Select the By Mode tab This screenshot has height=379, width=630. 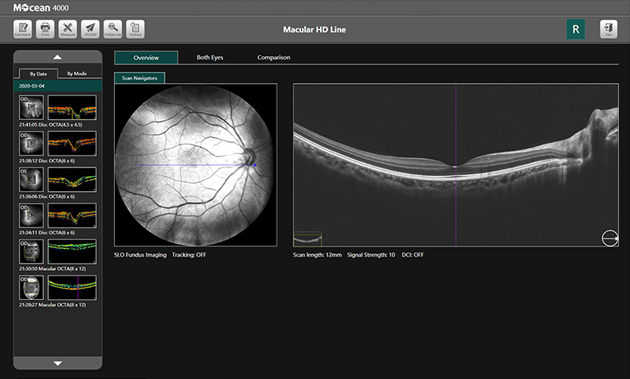point(77,74)
